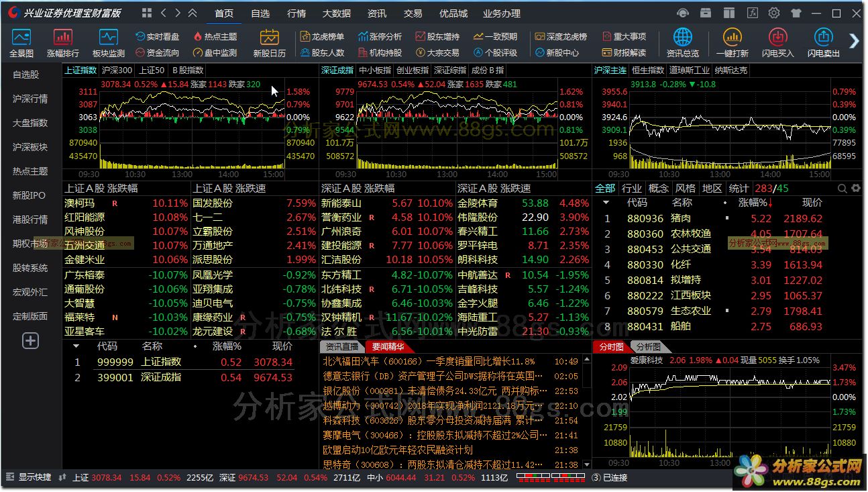Screen dimensions: 868x492
Task: Click the double up-chevron collapse icon
Action: point(193,13)
